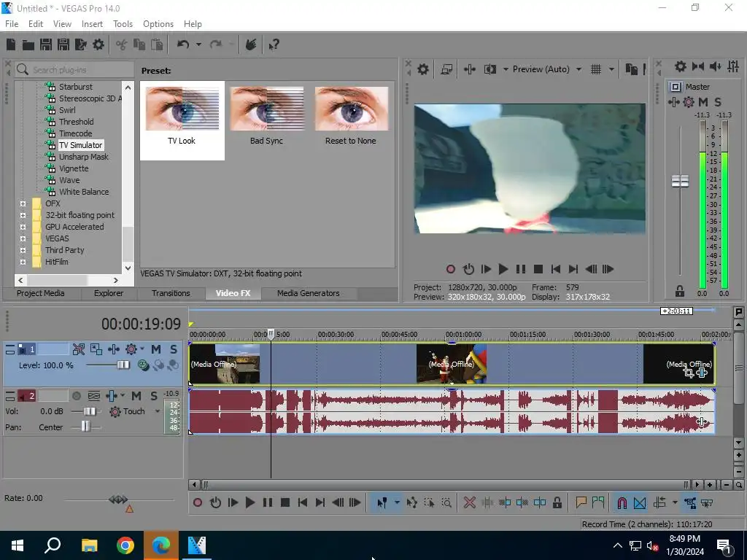This screenshot has height=560, width=747.
Task: Open the File menu
Action: 12,24
